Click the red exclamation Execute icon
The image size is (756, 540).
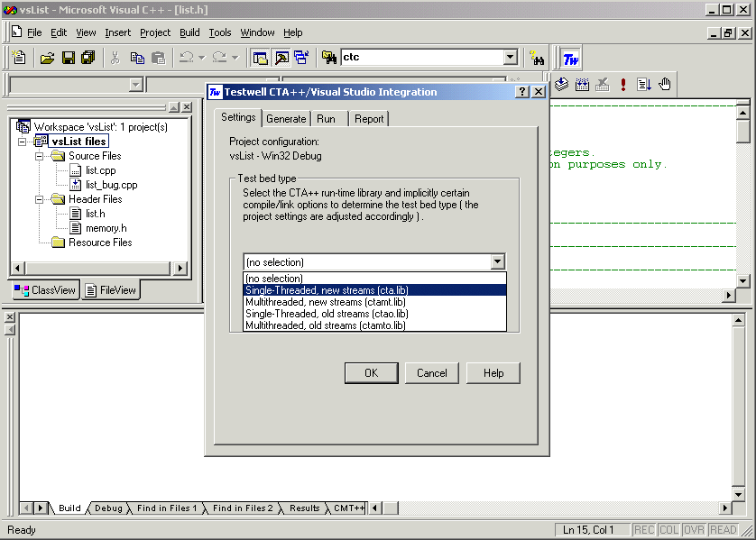click(x=622, y=85)
